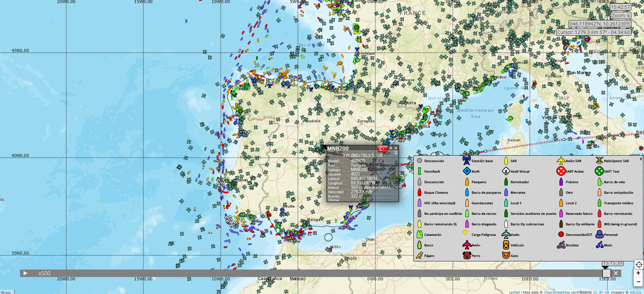Click the x500 playback speed label

click(x=44, y=273)
